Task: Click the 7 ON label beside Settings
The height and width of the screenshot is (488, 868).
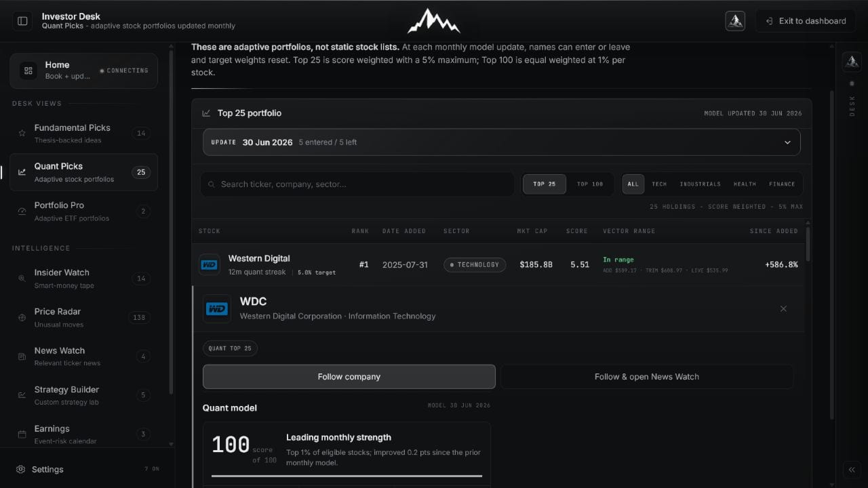Action: click(151, 469)
